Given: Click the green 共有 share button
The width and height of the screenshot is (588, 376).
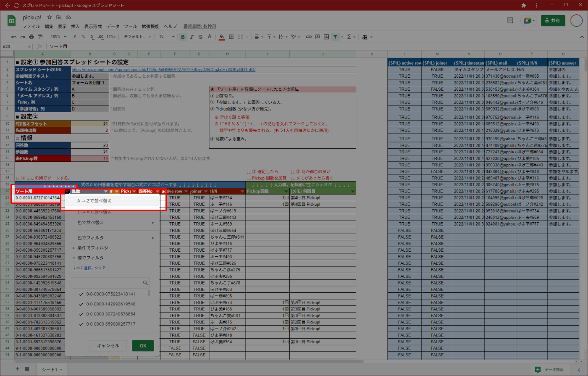Looking at the screenshot, I should pyautogui.click(x=553, y=20).
